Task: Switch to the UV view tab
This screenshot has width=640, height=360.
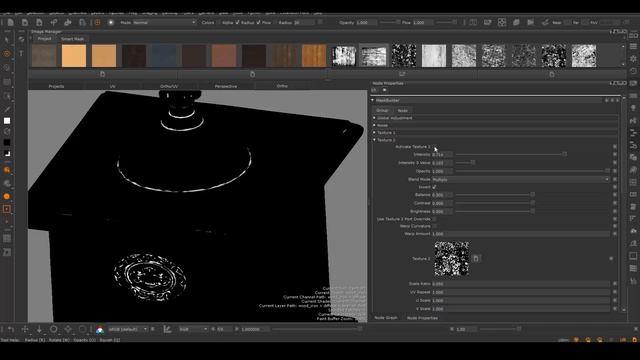Action: click(x=112, y=86)
